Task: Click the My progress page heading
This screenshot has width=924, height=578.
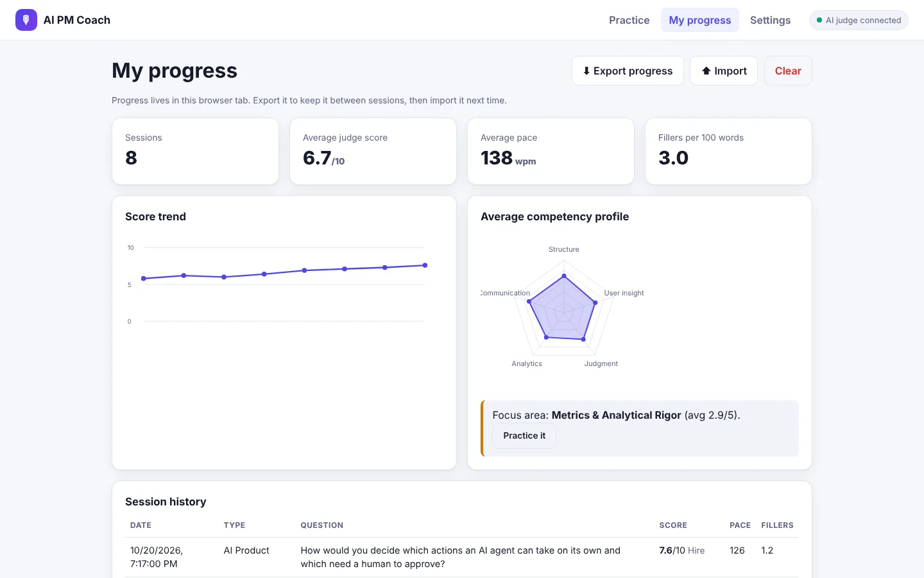Action: point(175,71)
